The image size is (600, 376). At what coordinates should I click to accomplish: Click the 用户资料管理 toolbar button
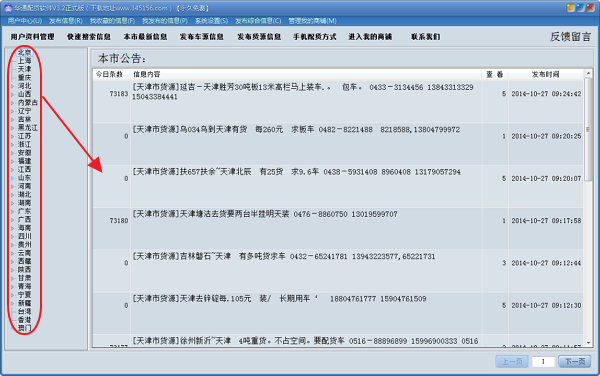click(33, 37)
